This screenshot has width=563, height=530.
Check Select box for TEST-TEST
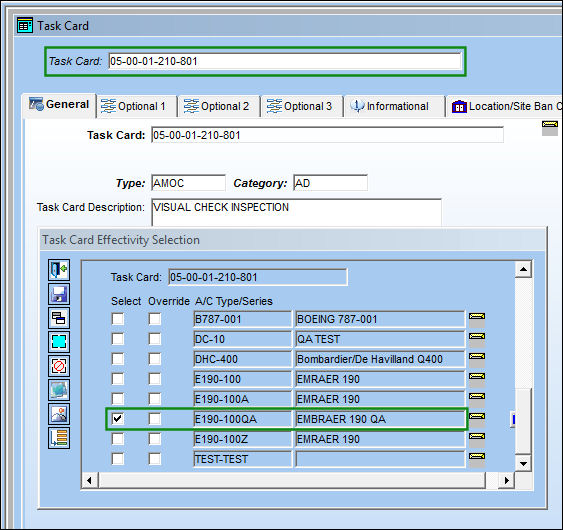(118, 459)
